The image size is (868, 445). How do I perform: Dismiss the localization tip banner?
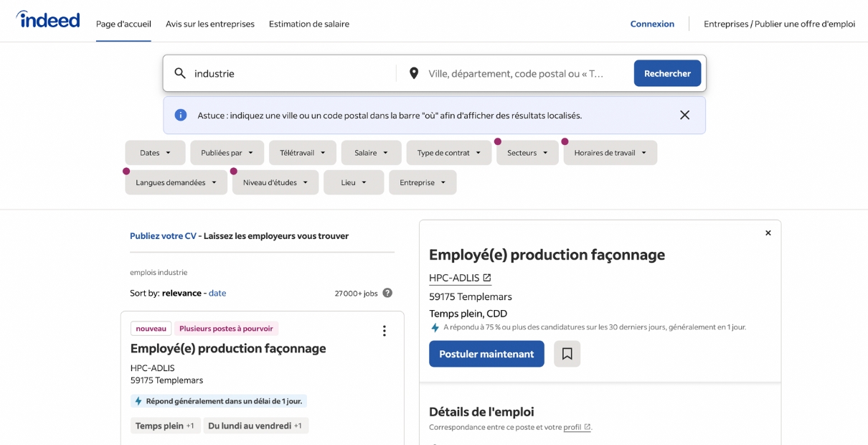click(x=684, y=115)
